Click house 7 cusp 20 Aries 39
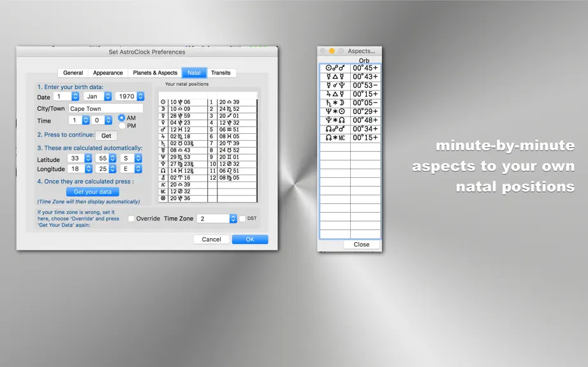 (x=229, y=143)
